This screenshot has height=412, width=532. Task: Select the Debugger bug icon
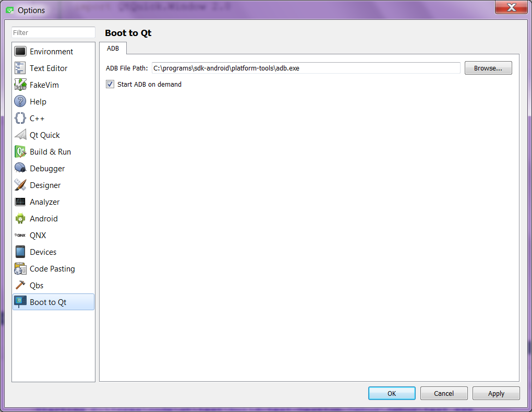pos(20,168)
